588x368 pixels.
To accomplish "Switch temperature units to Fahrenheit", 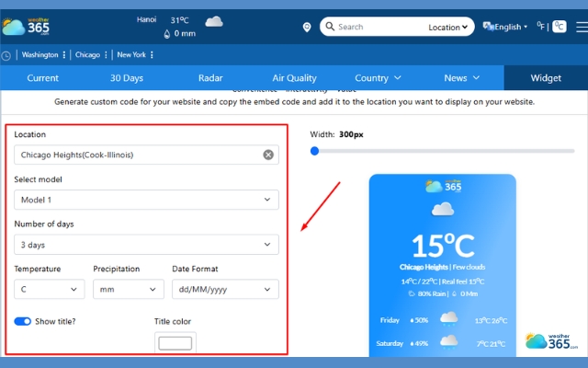I will pyautogui.click(x=541, y=26).
